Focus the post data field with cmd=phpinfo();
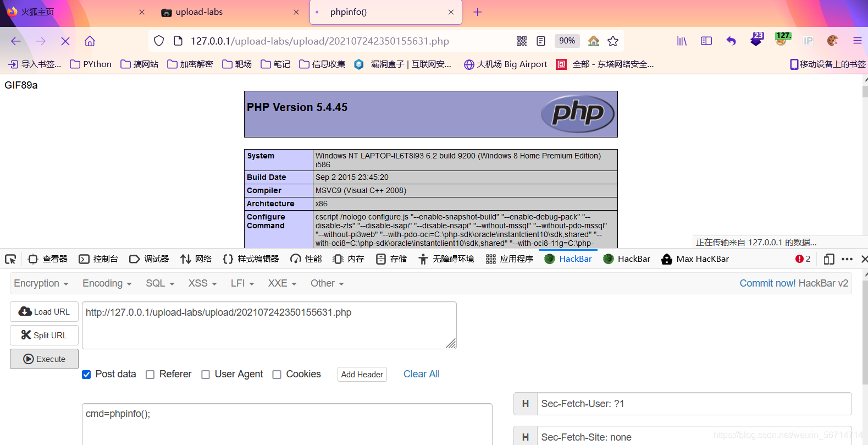This screenshot has width=868, height=445. coord(287,424)
